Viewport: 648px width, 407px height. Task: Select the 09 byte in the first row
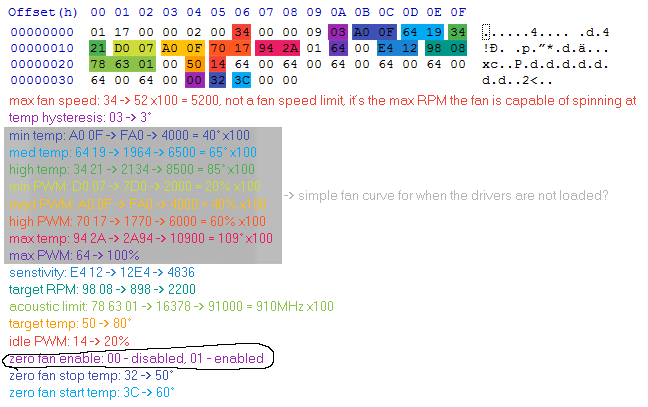pos(314,32)
